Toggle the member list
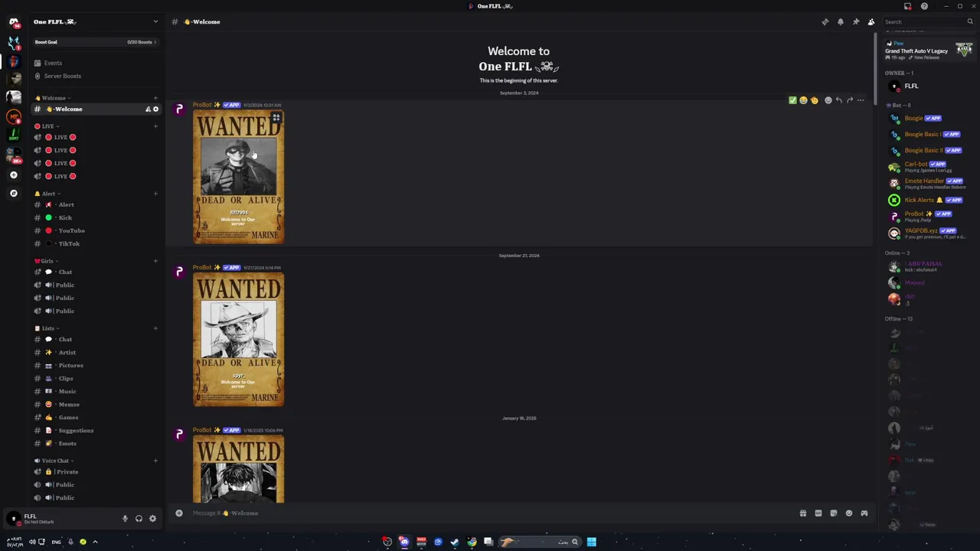Viewport: 980px width, 551px height. (871, 21)
